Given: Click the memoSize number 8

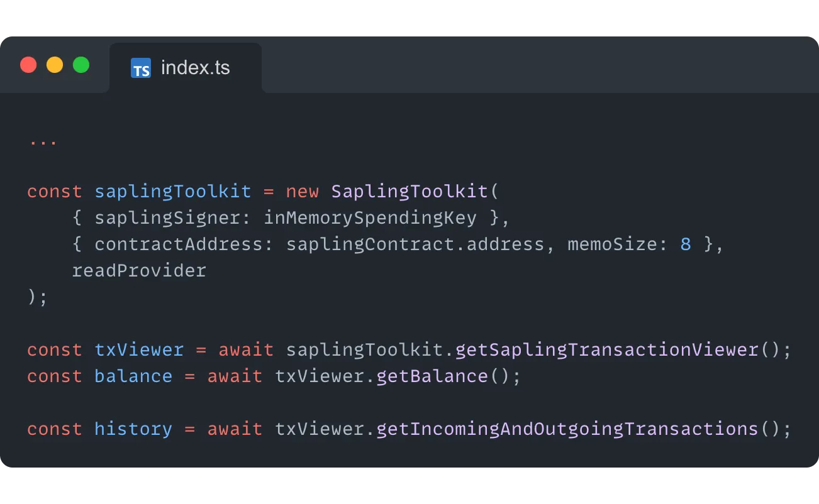Looking at the screenshot, I should click(686, 244).
